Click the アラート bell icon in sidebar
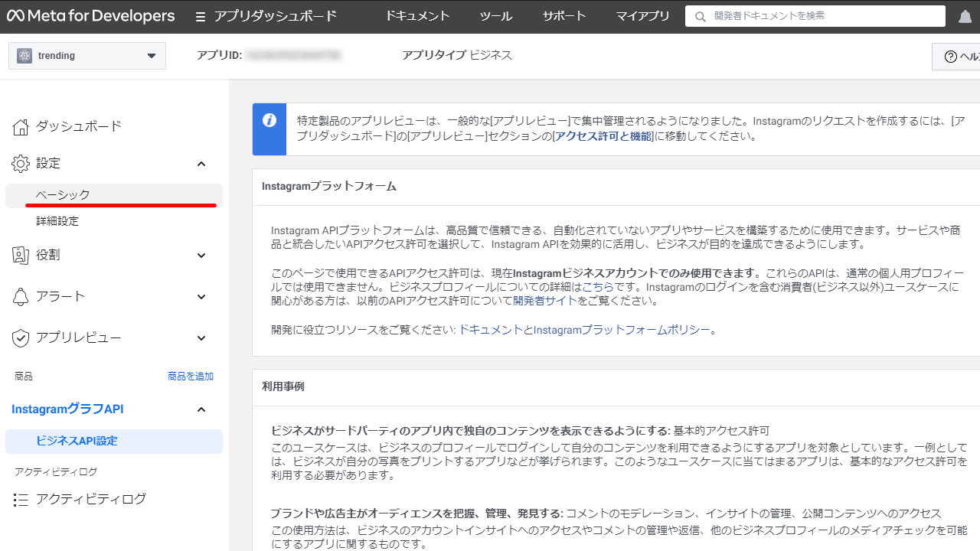Screen dimensions: 980x551 (x=21, y=296)
